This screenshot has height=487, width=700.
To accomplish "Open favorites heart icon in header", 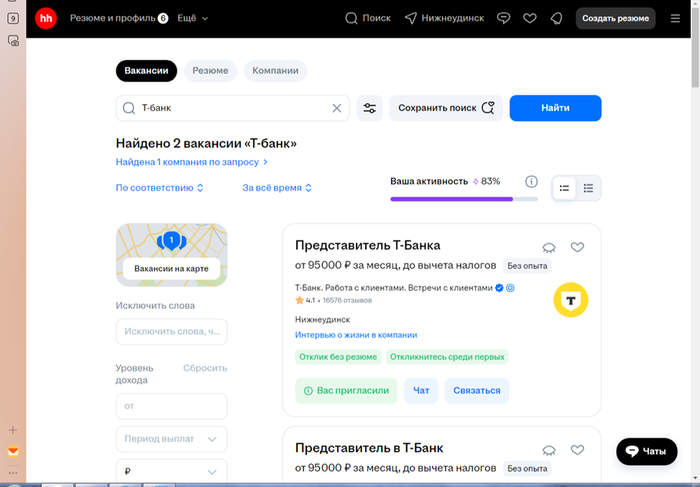I will [x=530, y=18].
